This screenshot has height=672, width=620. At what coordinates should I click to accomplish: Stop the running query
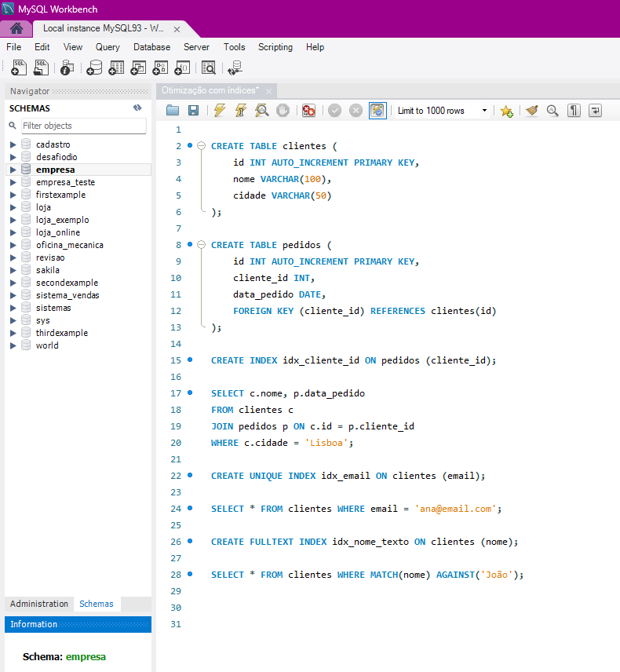pos(283,111)
